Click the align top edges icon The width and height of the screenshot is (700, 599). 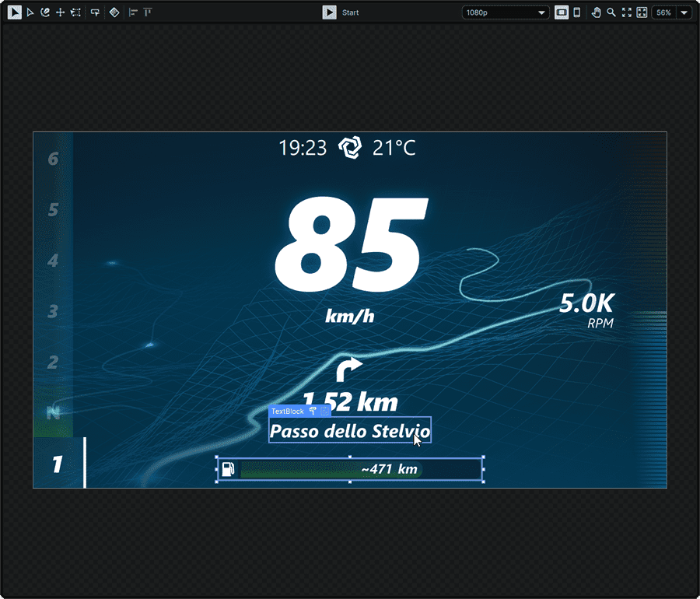click(x=147, y=12)
